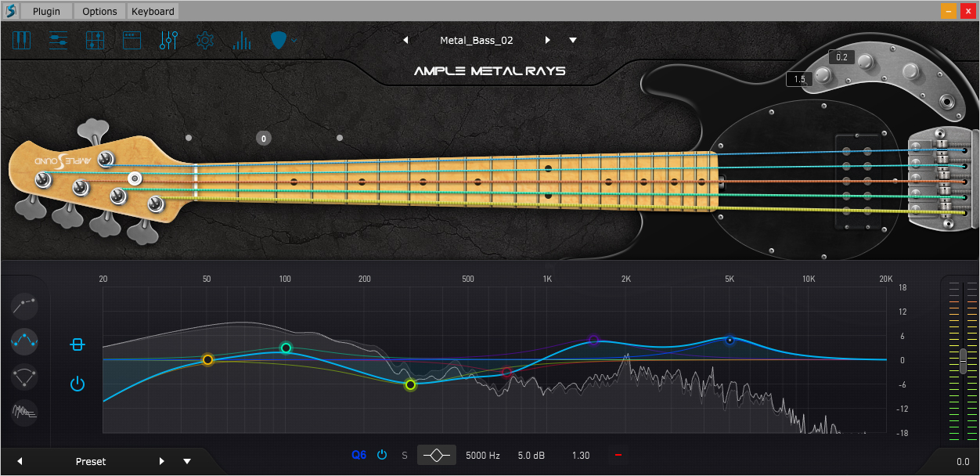Open the amp panel icon
This screenshot has height=476, width=980.
pos(132,40)
